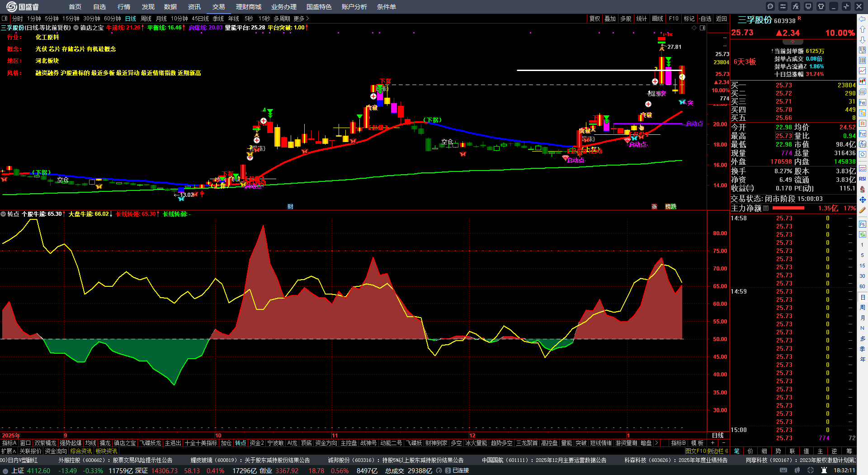Click the diamond icon at chart top right

pyautogui.click(x=694, y=28)
